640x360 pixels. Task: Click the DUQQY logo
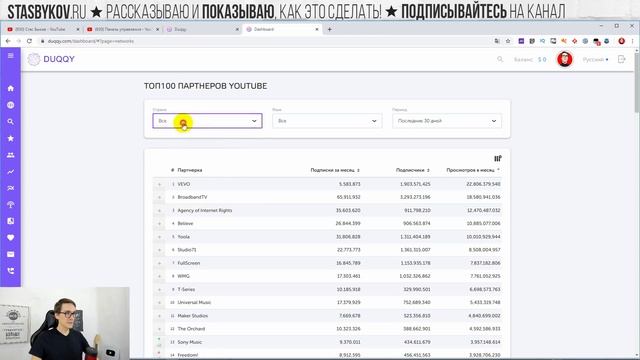point(51,59)
